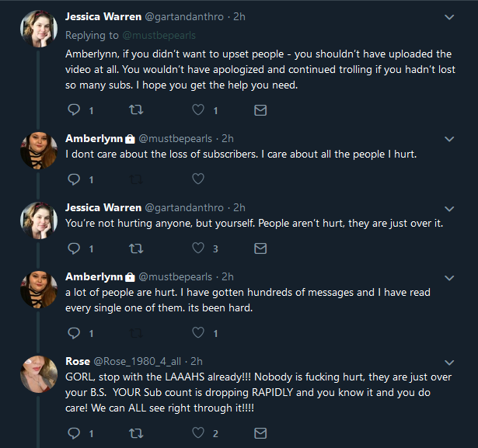This screenshot has width=478, height=448.
Task: Like Amberlynn's tweet about loss of subscribers
Action: click(198, 179)
